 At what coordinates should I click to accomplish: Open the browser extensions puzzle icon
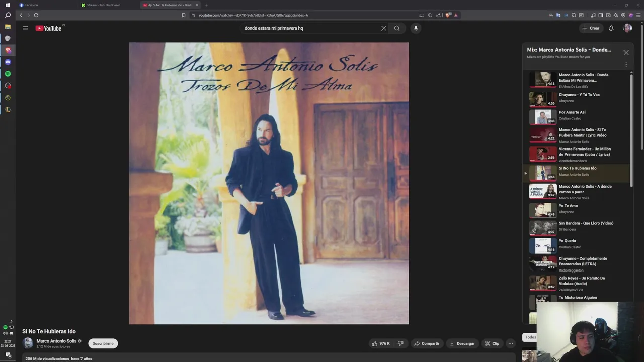(x=574, y=15)
